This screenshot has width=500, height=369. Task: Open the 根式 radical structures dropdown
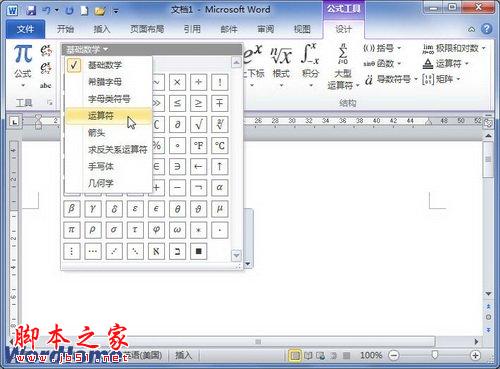tap(281, 66)
